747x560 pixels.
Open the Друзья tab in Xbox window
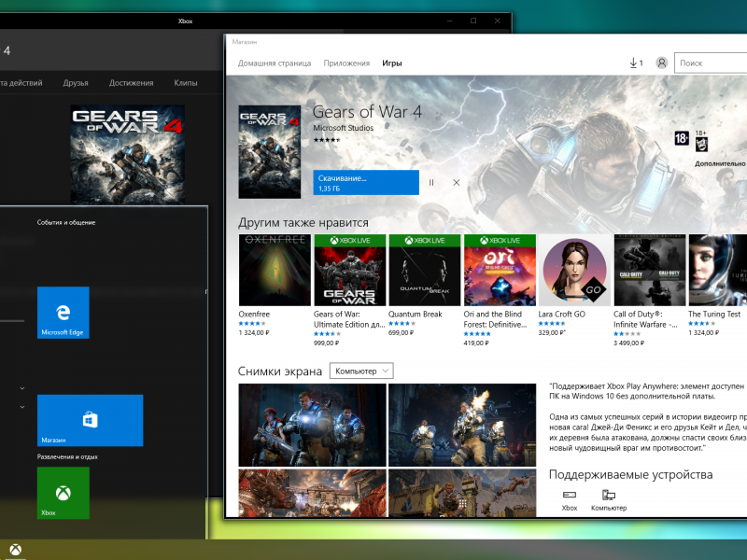76,83
